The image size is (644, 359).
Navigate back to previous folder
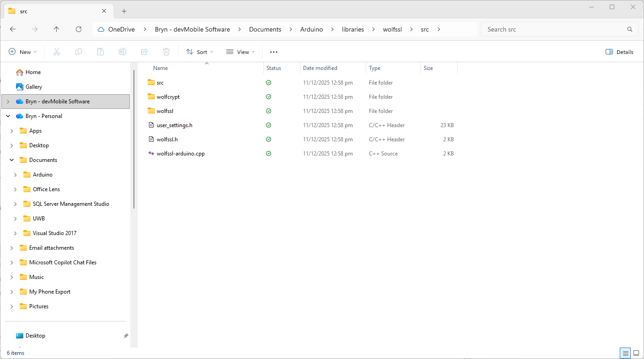tap(13, 29)
